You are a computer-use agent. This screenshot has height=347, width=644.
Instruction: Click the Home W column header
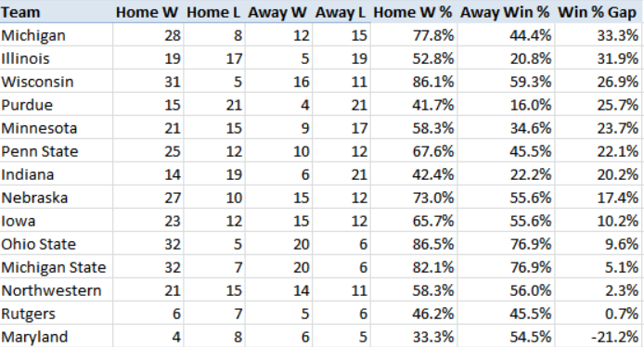coord(148,12)
